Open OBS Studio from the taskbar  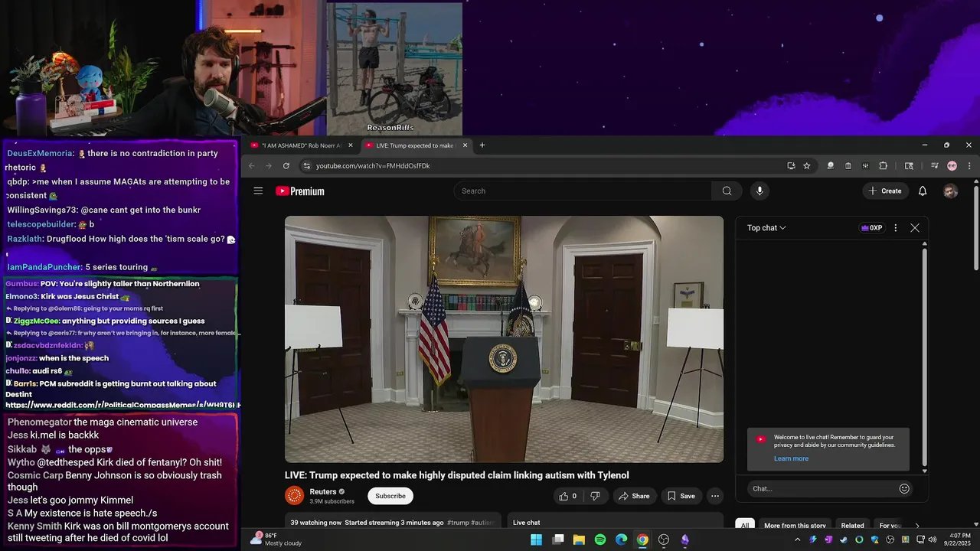coord(664,540)
